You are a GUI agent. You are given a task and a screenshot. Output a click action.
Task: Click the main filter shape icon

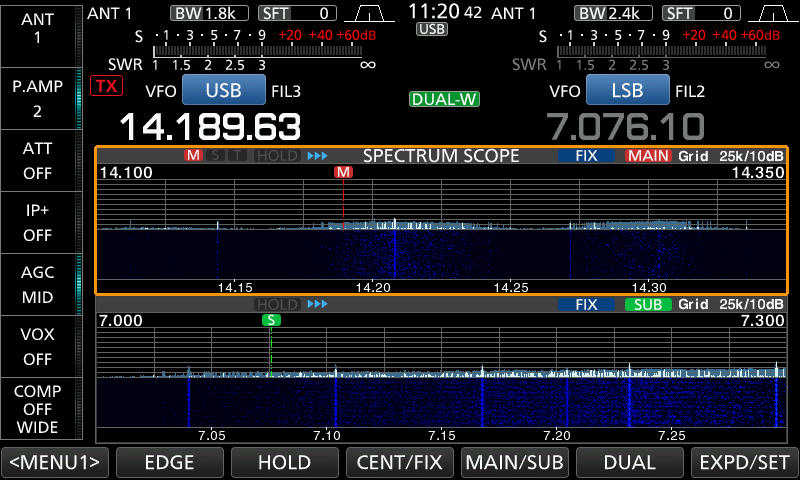[369, 14]
